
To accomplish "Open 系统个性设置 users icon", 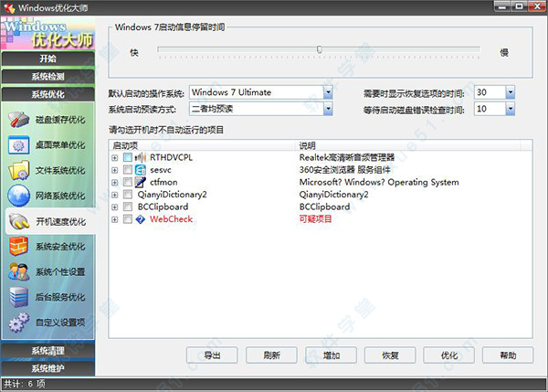I will coord(19,271).
